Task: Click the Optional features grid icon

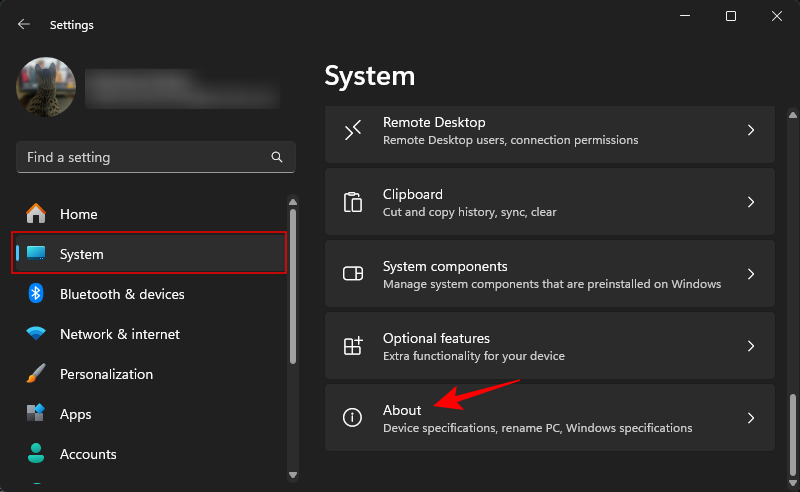Action: [x=353, y=346]
